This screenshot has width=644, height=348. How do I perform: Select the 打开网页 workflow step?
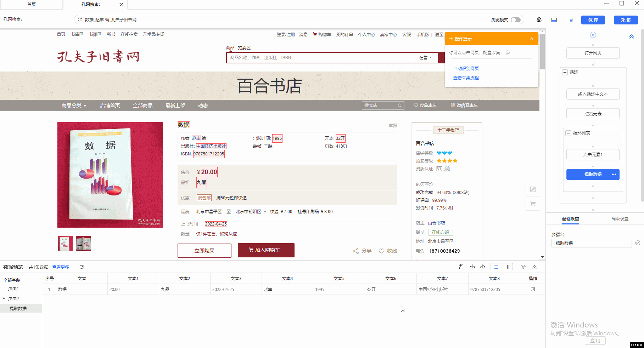[x=593, y=53]
